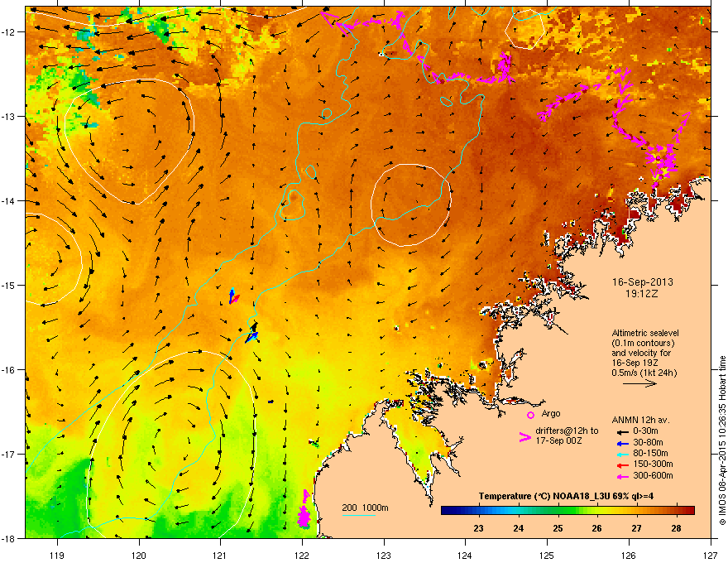Click the Temperature NOAA18_L3U color bar title
The image size is (728, 563).
pyautogui.click(x=566, y=496)
